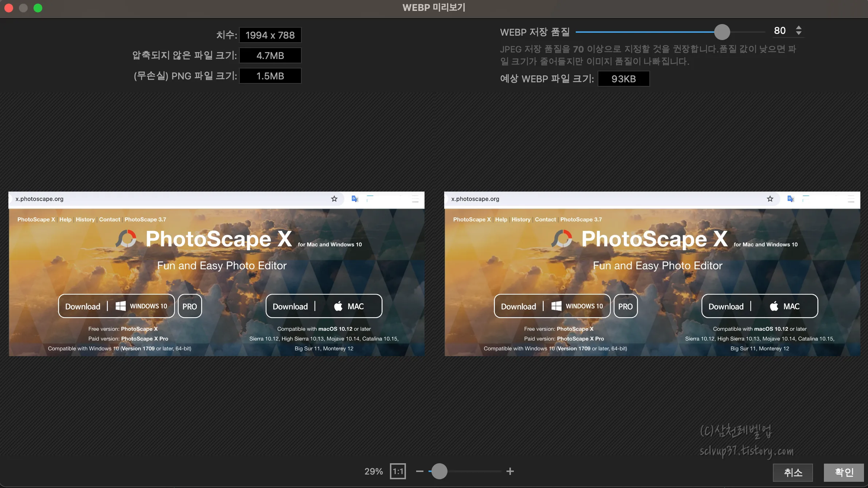Click the 예상 WEBP 파일 크기 label
The width and height of the screenshot is (868, 488).
coord(547,79)
